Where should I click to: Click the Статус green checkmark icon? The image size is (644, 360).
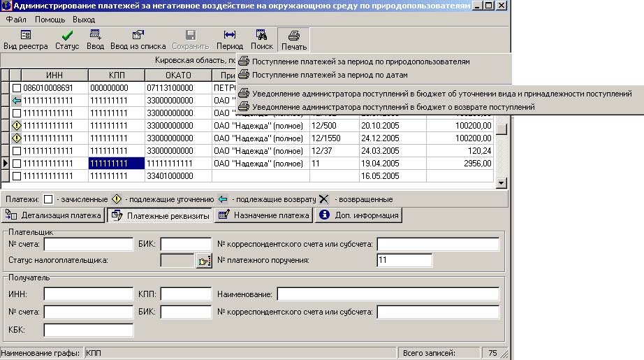[x=67, y=34]
